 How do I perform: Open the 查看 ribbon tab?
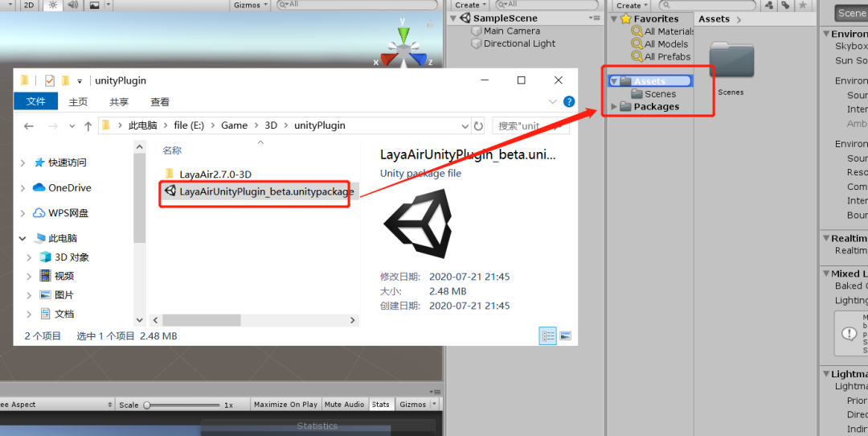click(160, 102)
